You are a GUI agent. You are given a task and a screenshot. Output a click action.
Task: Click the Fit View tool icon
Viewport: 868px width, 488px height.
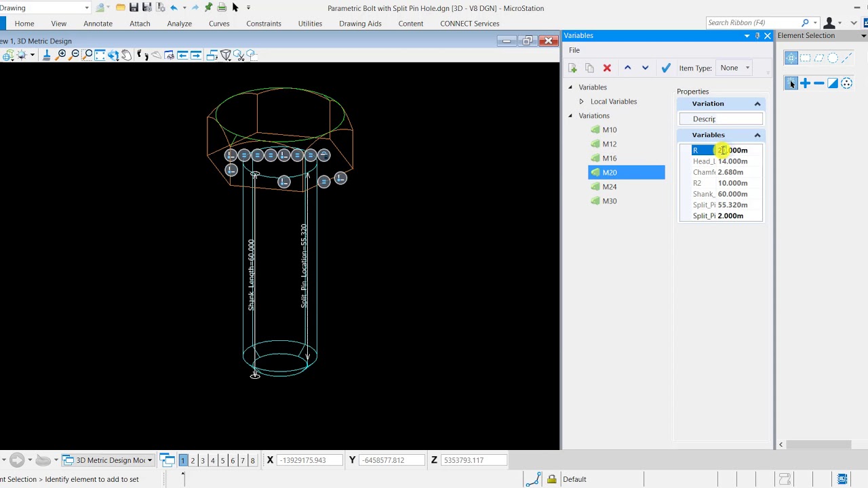pos(100,55)
